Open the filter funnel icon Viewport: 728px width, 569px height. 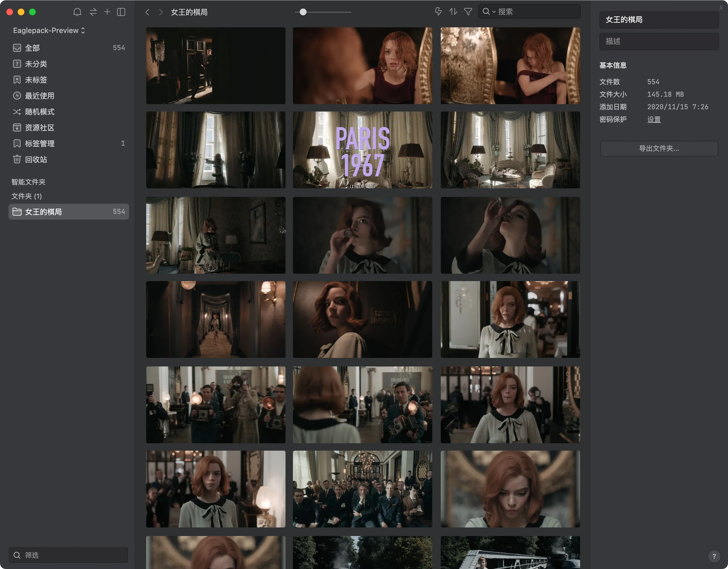point(468,12)
